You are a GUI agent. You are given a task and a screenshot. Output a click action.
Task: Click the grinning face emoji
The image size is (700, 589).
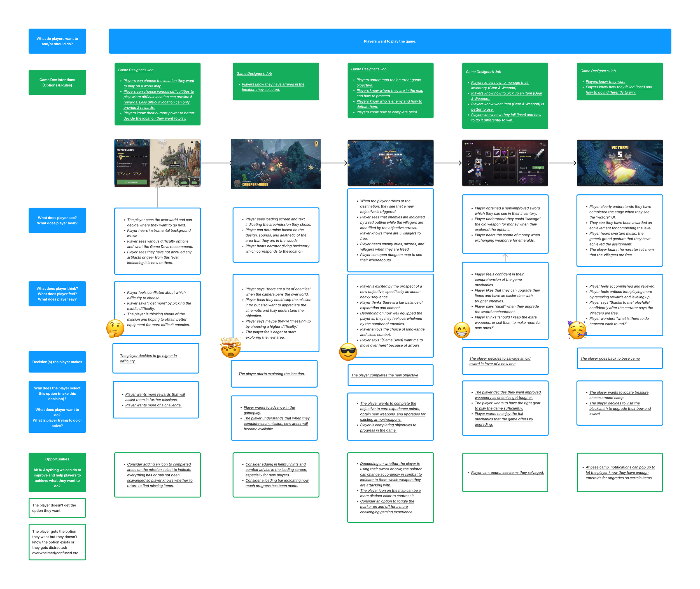tap(462, 330)
